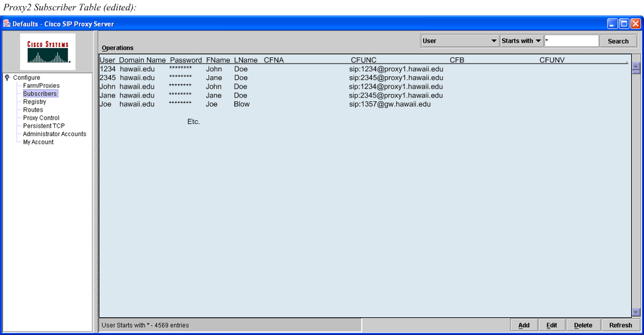The width and height of the screenshot is (644, 335).
Task: Open the User search field dropdown
Action: click(x=460, y=41)
